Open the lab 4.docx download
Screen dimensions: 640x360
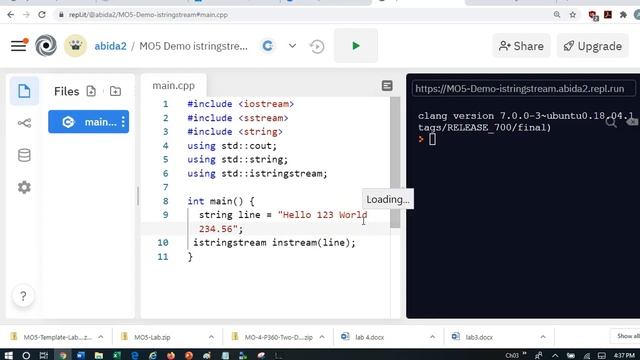tap(363, 337)
